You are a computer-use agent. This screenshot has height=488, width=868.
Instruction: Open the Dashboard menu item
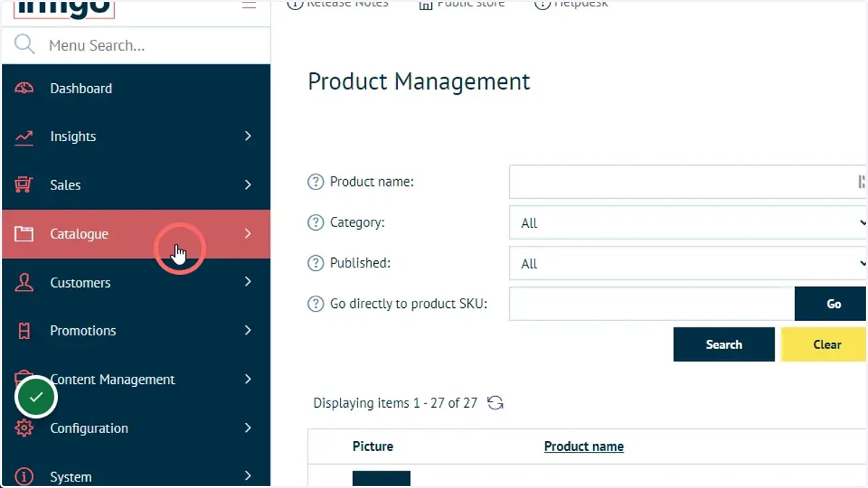pyautogui.click(x=136, y=88)
